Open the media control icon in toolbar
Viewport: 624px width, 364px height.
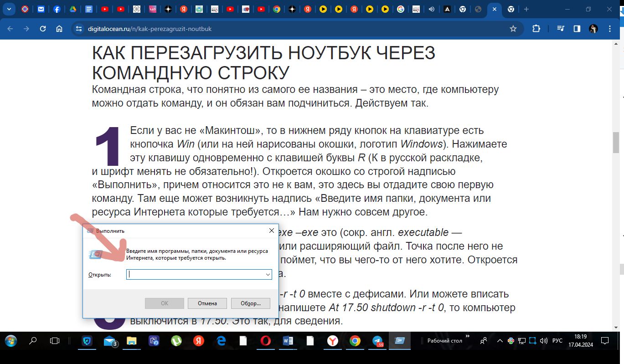click(561, 29)
